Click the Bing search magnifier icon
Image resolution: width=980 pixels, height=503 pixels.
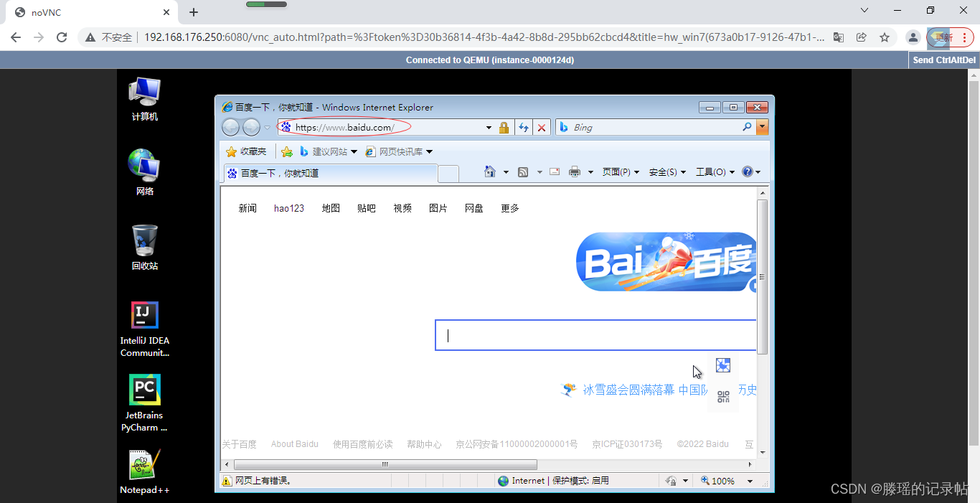click(x=747, y=127)
